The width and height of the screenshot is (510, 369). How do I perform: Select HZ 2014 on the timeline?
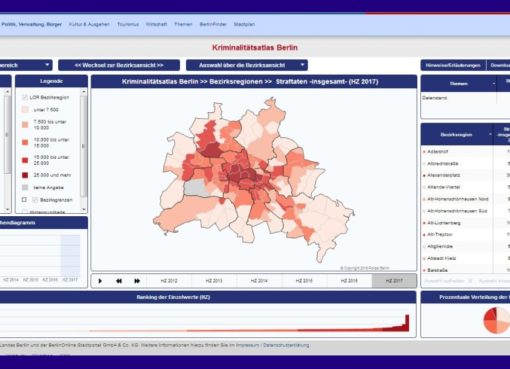pos(259,281)
